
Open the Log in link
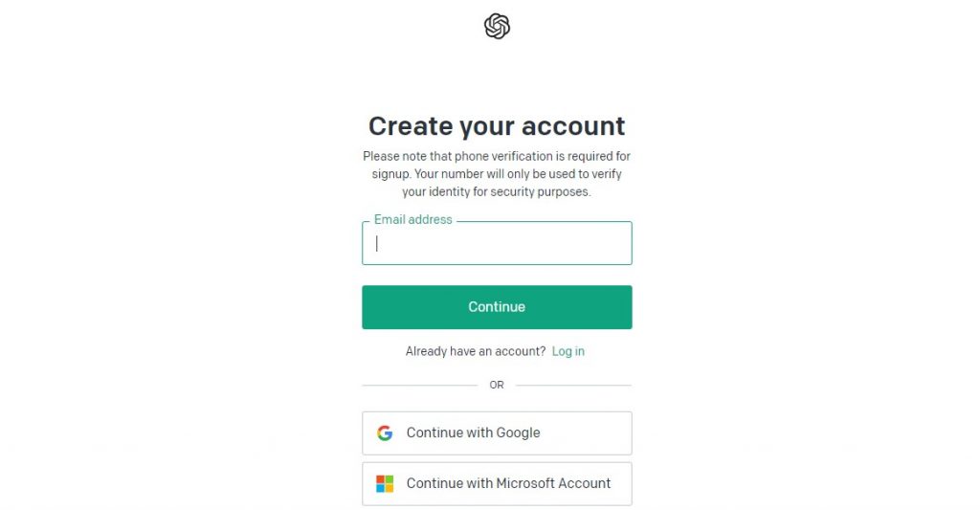tap(568, 351)
